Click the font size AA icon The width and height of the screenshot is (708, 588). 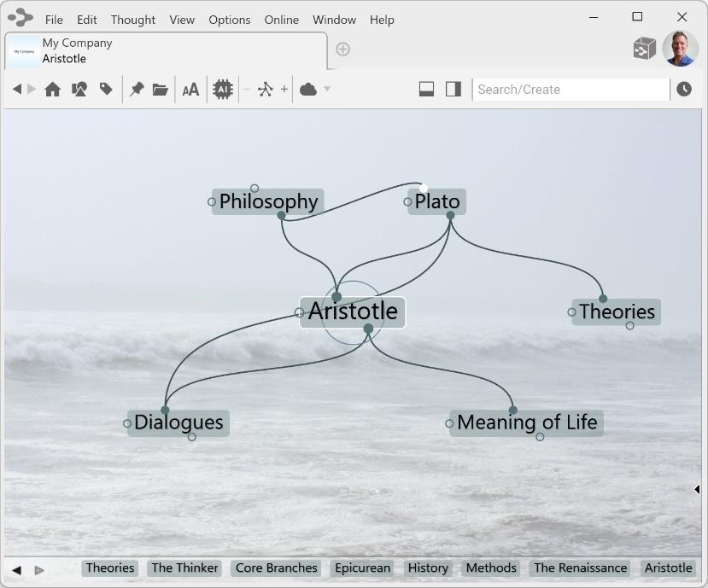(190, 90)
